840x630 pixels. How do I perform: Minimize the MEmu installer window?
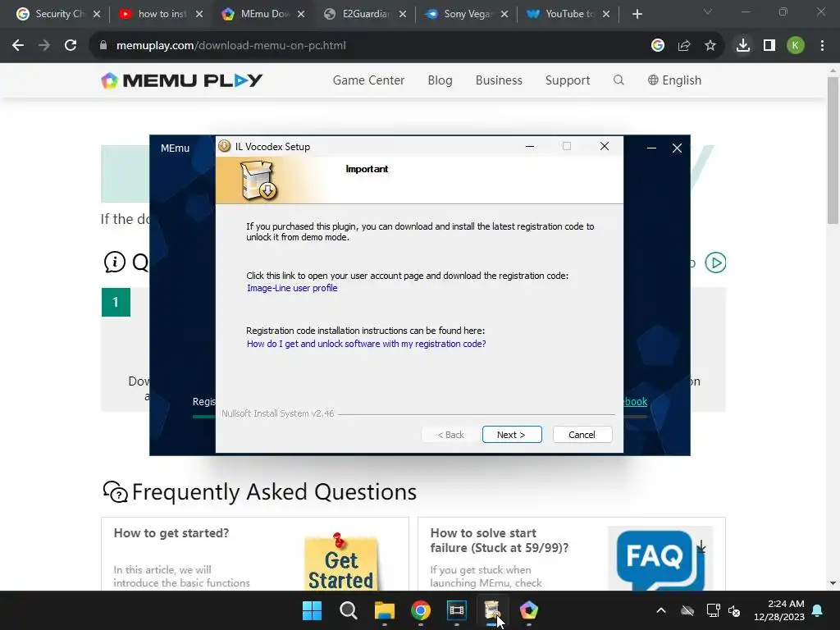tap(651, 148)
